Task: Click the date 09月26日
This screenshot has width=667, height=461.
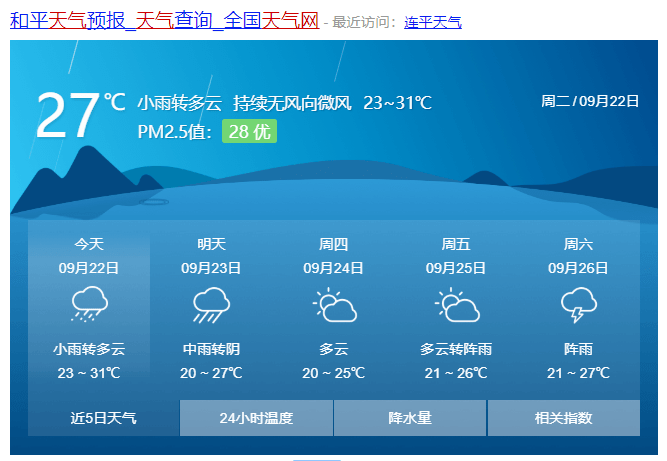Action: click(578, 268)
